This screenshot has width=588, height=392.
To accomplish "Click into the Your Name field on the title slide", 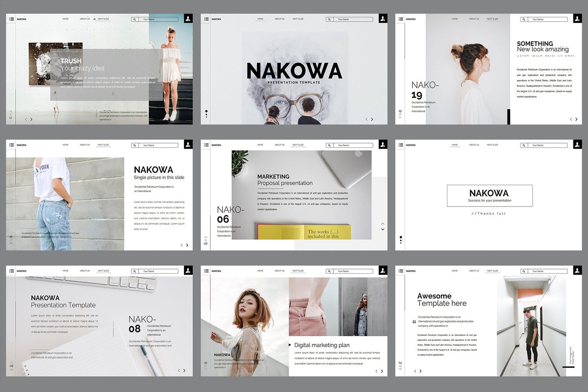I will (x=349, y=19).
